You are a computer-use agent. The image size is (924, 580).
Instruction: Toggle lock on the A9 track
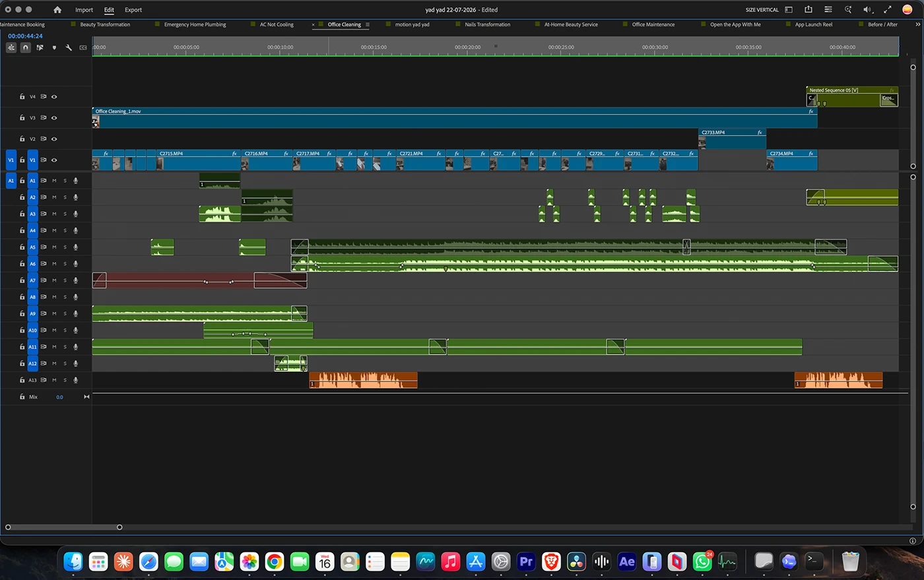22,313
